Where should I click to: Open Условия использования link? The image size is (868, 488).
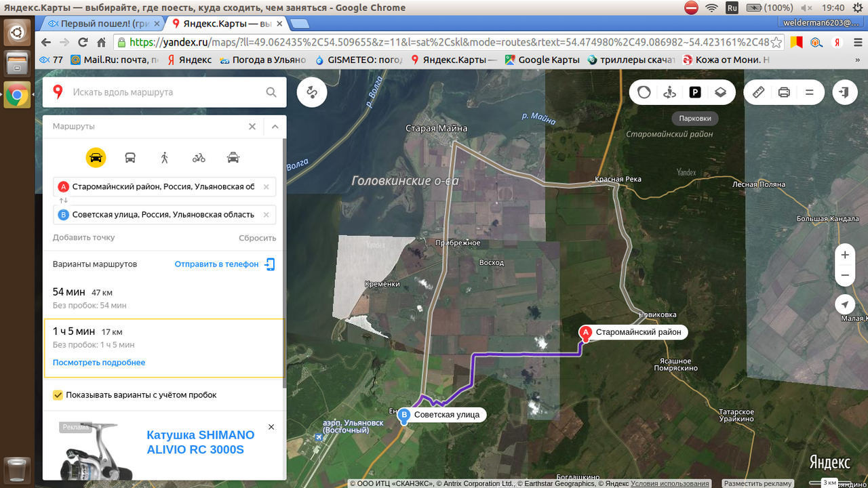coord(670,483)
